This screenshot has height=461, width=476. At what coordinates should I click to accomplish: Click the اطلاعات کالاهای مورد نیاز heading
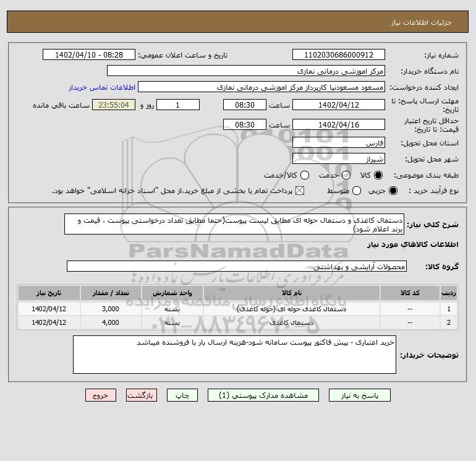[x=413, y=244]
